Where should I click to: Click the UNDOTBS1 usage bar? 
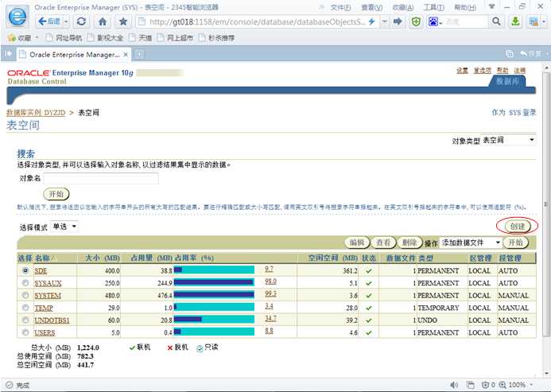click(214, 319)
